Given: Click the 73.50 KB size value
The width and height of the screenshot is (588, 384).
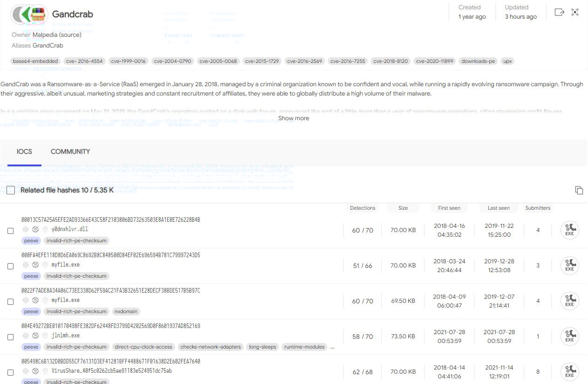Looking at the screenshot, I should [403, 336].
